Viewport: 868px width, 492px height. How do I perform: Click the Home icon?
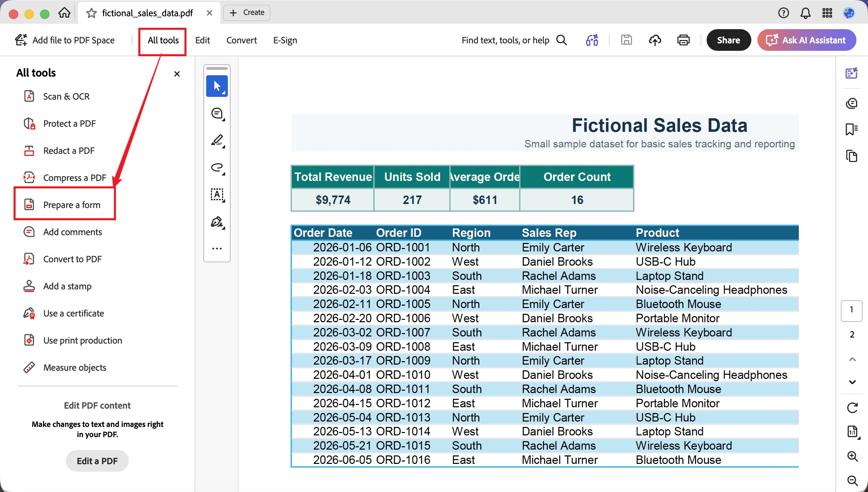(64, 13)
